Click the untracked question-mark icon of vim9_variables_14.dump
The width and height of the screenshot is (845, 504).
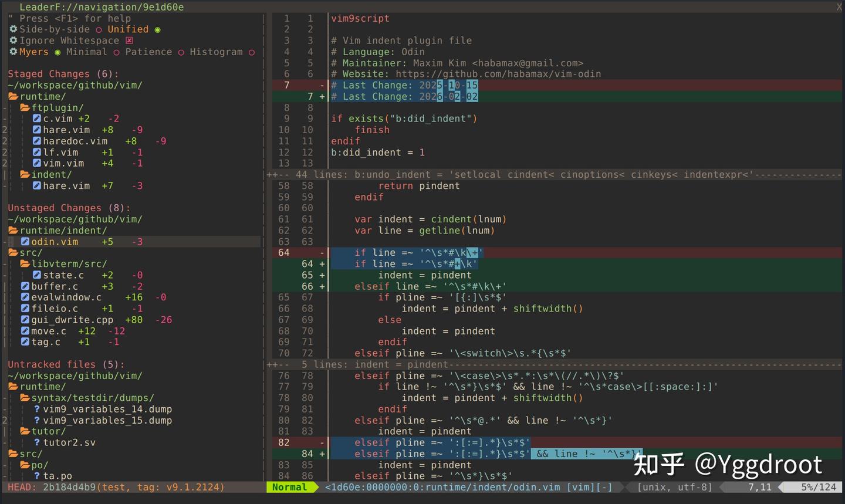(37, 409)
